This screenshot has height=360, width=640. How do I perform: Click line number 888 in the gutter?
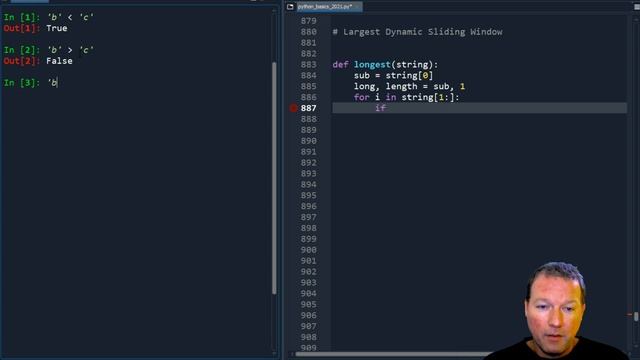point(308,119)
